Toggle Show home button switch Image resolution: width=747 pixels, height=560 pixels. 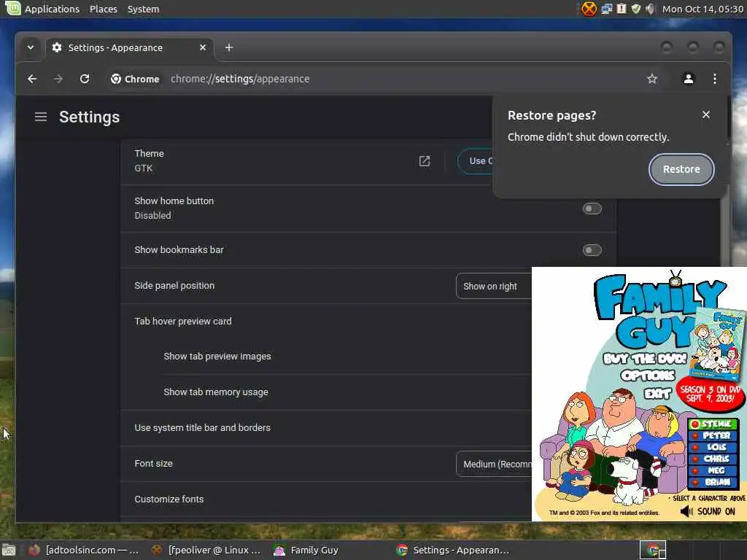592,209
